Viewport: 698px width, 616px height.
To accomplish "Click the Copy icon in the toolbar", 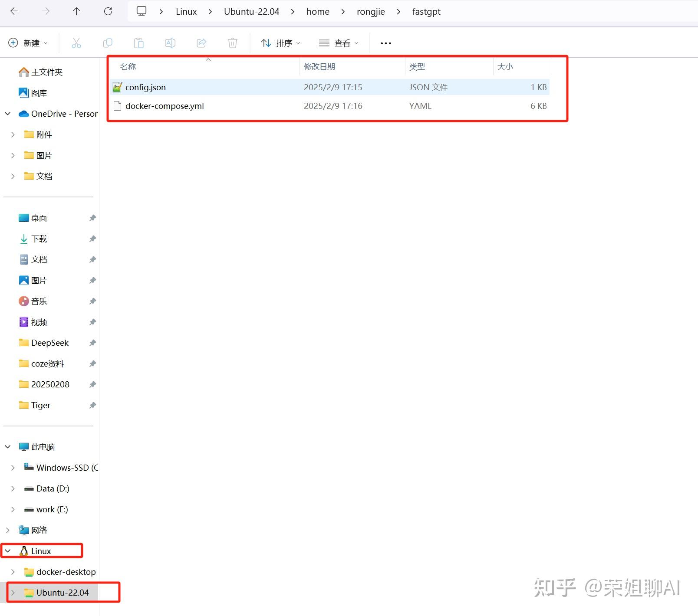I will 108,43.
